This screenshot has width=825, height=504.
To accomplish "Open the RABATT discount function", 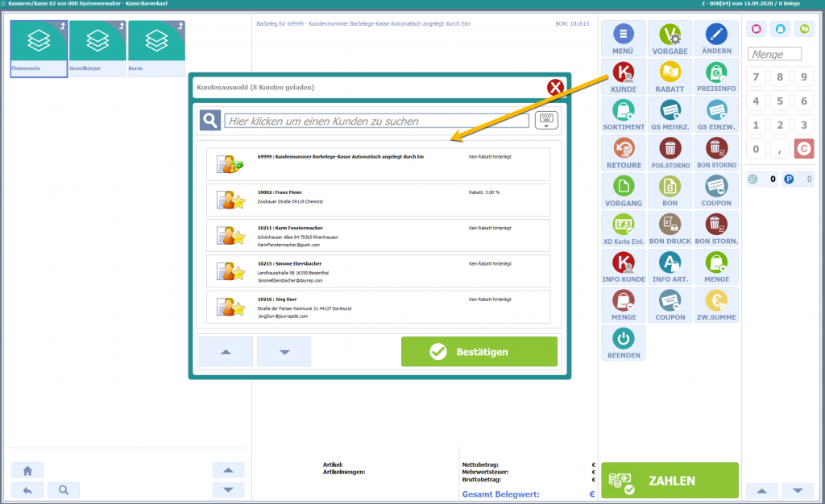I will point(670,77).
